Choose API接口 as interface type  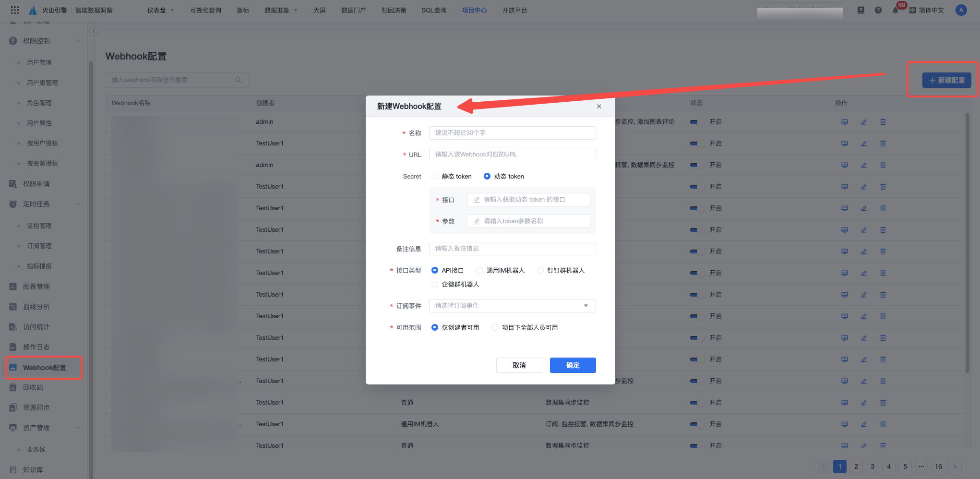pos(448,271)
